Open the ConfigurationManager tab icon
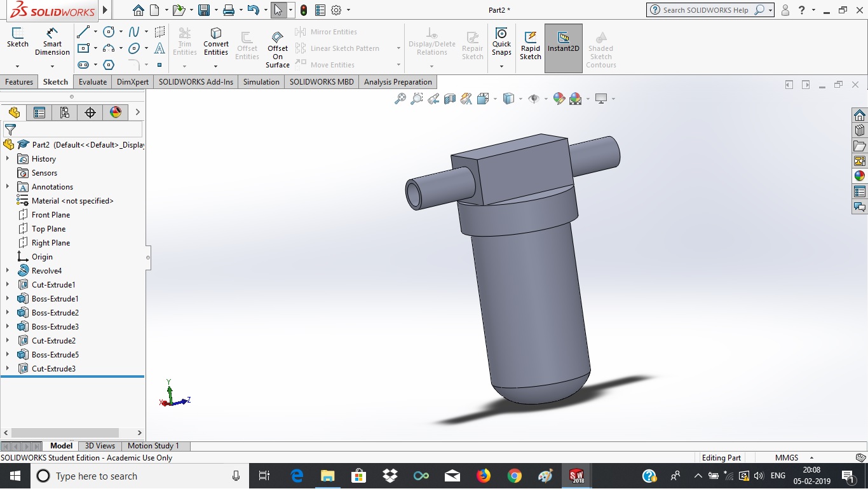Viewport: 868px width, 491px height. click(x=65, y=113)
